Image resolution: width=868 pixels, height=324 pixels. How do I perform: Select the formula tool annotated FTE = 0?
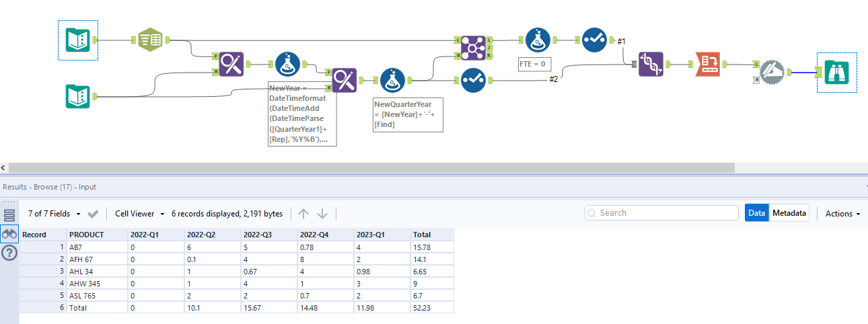pyautogui.click(x=538, y=40)
